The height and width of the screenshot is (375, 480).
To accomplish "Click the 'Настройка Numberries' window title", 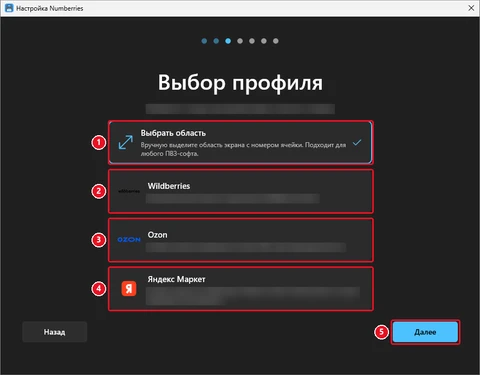I will (50, 8).
